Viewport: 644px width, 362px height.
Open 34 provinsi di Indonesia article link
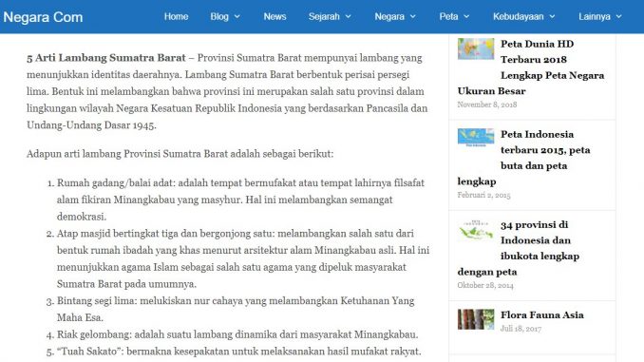click(519, 248)
